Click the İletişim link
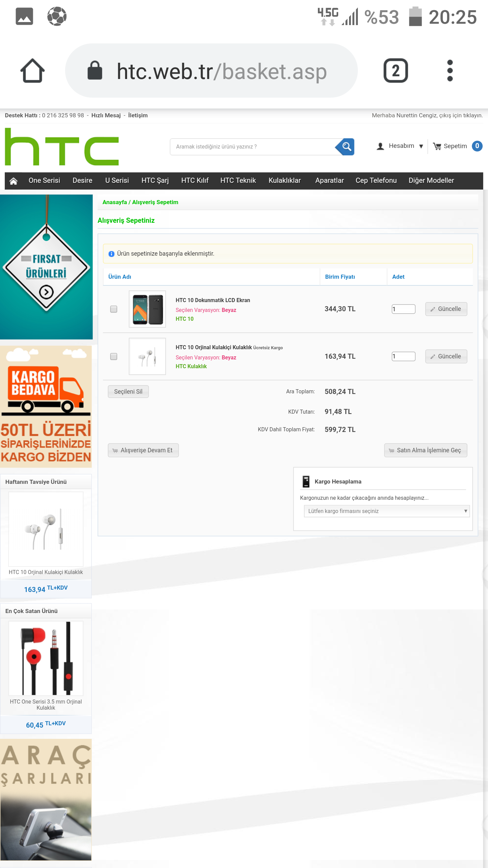The height and width of the screenshot is (868, 488). 138,115
